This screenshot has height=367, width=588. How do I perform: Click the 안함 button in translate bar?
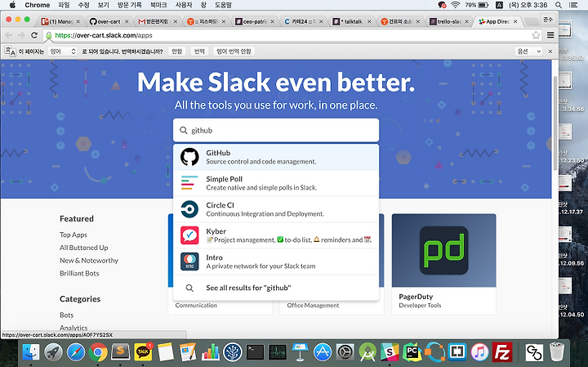point(176,51)
